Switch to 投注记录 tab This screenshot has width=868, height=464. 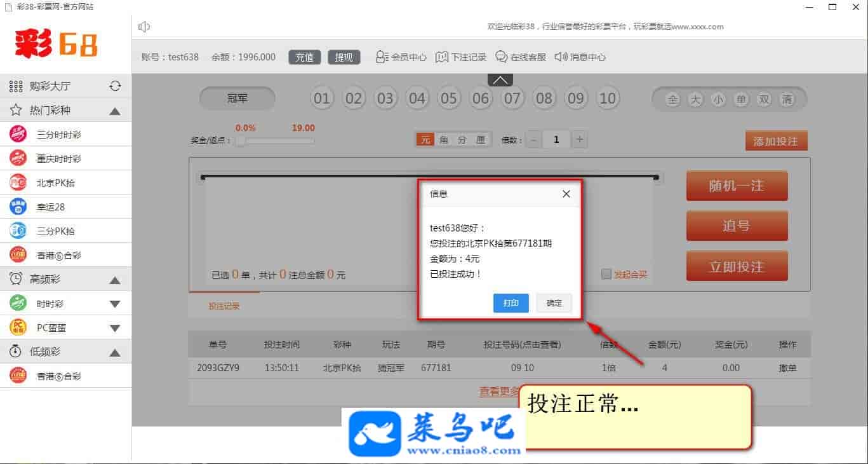(x=224, y=306)
